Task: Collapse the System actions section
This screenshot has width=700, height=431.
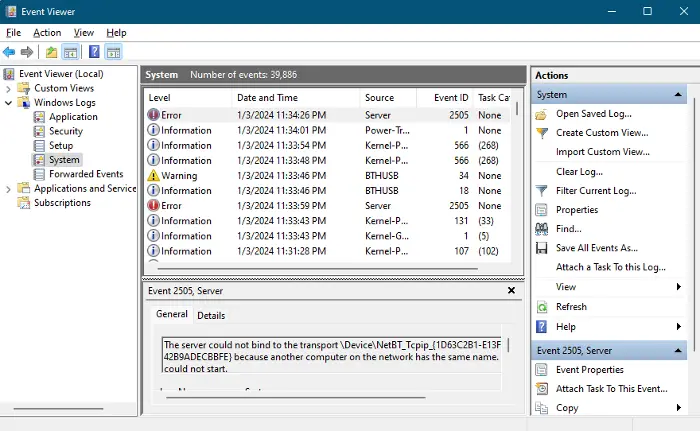Action: (x=680, y=95)
